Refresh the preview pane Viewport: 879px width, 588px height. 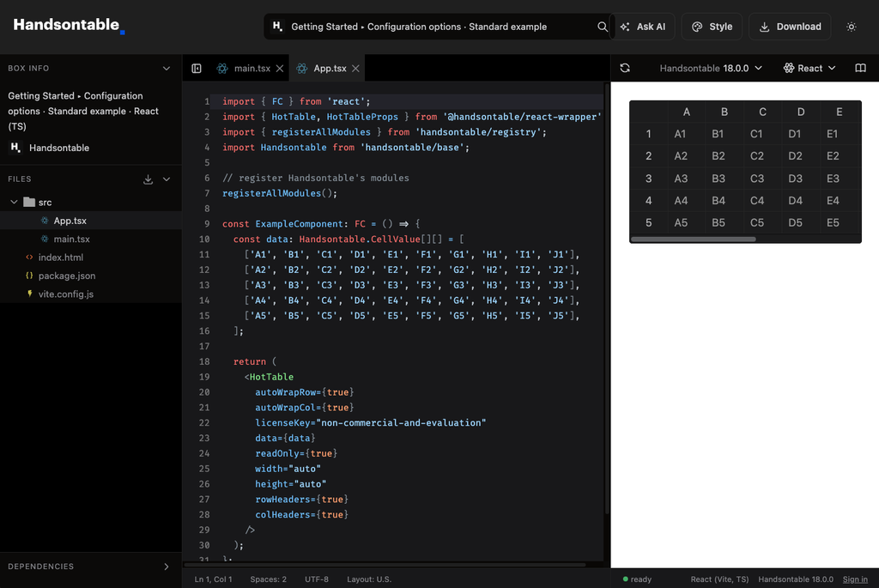pyautogui.click(x=625, y=69)
